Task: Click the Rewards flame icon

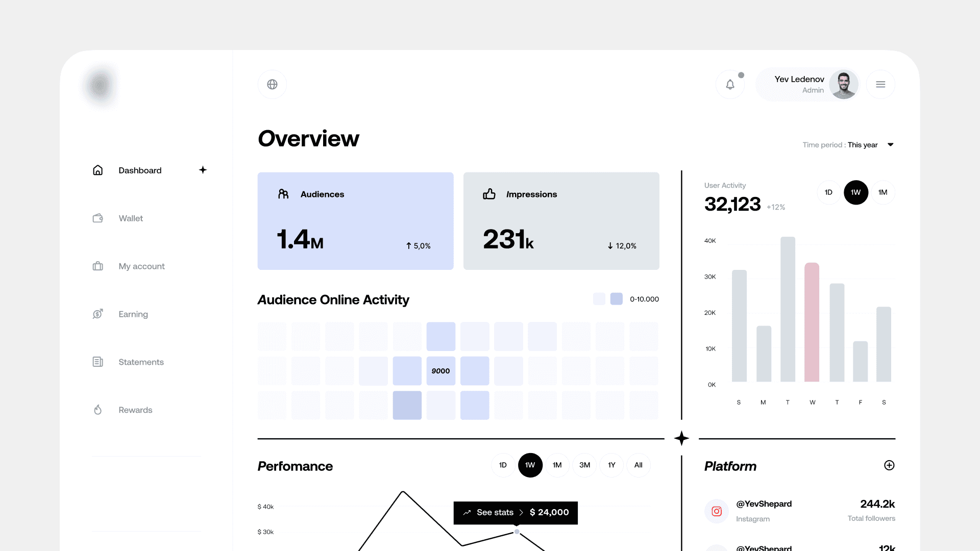Action: click(97, 410)
